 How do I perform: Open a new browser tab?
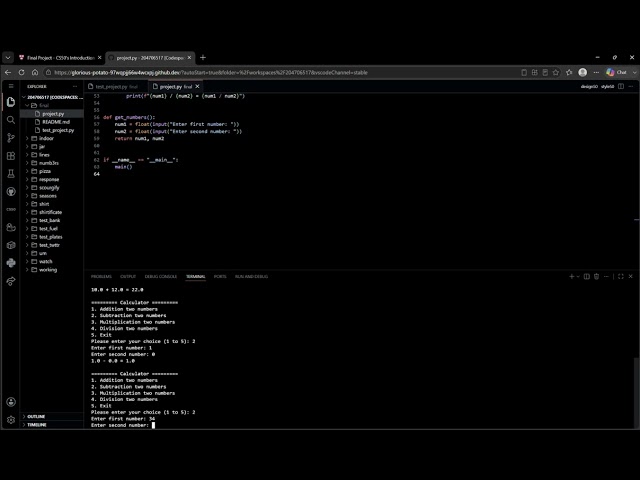tap(203, 58)
